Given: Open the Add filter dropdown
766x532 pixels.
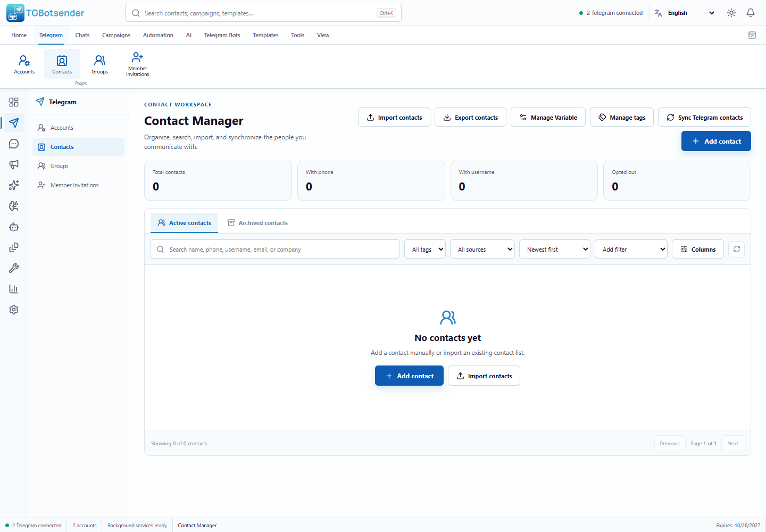Looking at the screenshot, I should (x=631, y=249).
